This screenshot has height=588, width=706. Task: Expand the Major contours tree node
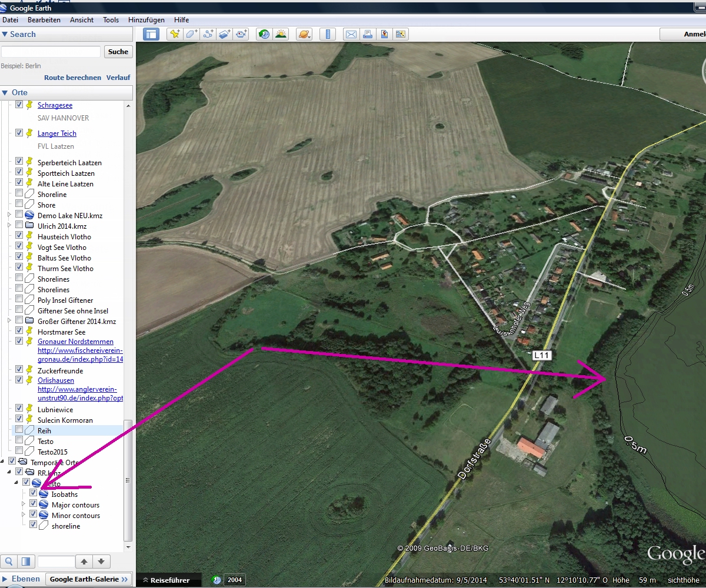click(x=24, y=505)
